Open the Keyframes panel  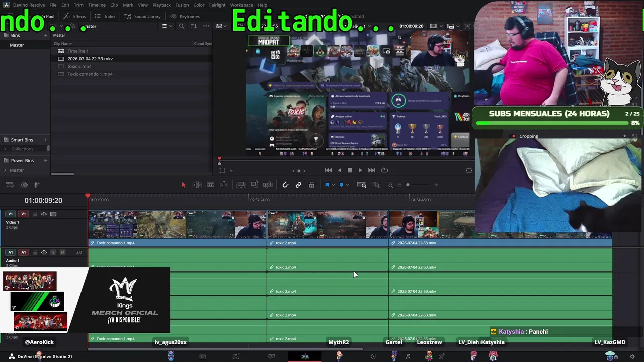tap(184, 16)
